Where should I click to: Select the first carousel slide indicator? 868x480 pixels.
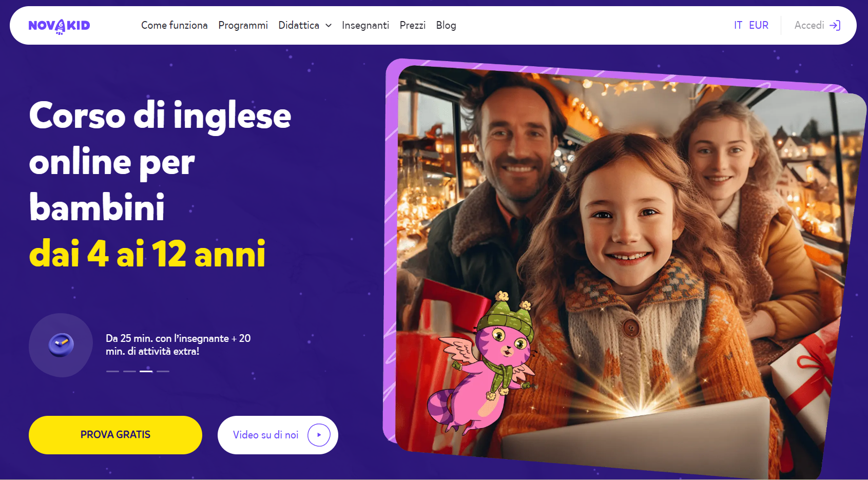(x=112, y=371)
